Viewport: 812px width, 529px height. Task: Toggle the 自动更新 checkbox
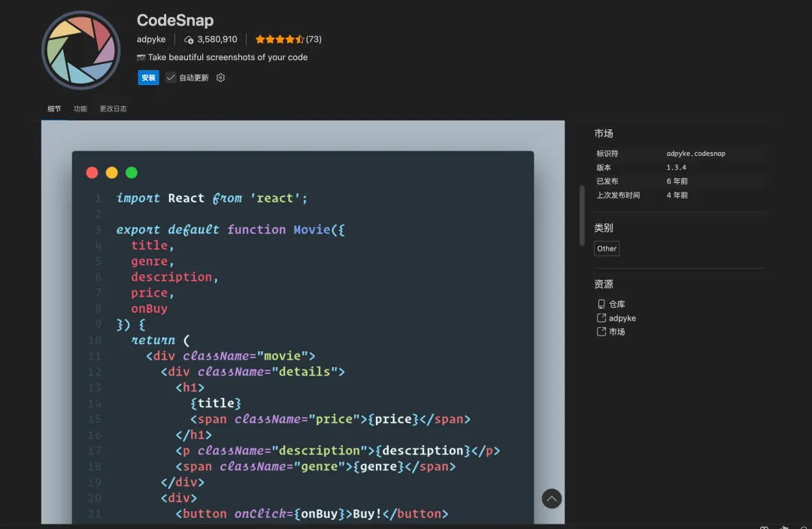coord(171,78)
